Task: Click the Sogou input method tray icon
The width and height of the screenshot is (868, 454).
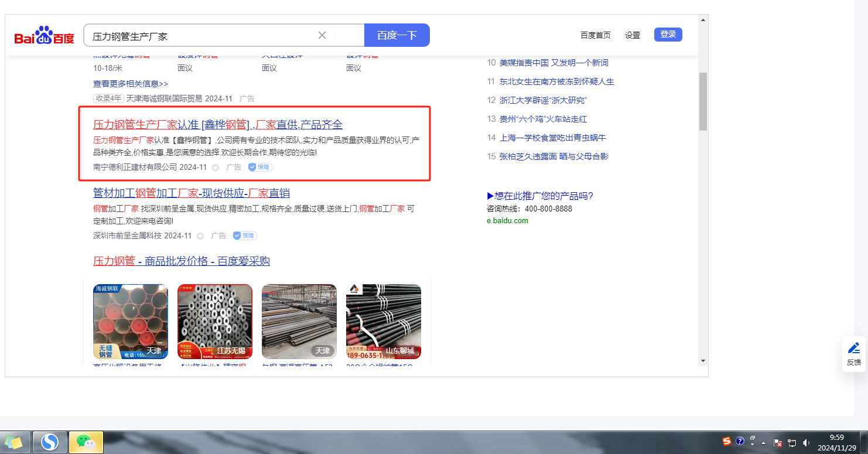Action: pyautogui.click(x=727, y=441)
